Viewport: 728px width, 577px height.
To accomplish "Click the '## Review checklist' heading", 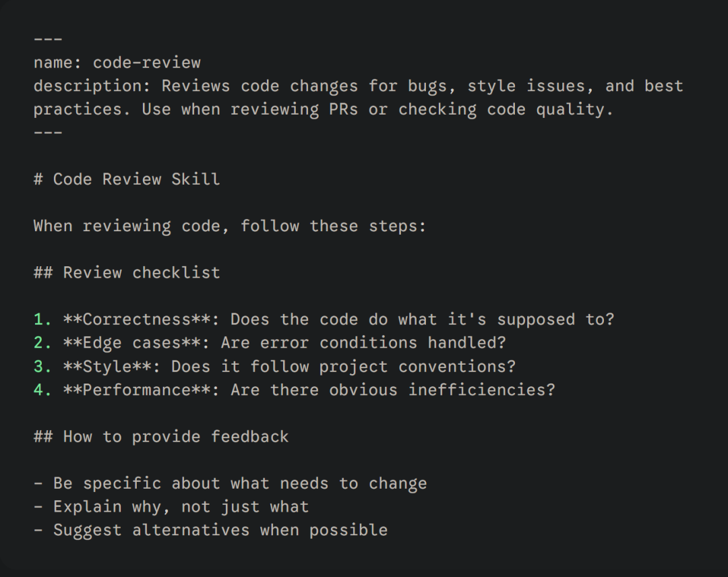I will coord(127,273).
